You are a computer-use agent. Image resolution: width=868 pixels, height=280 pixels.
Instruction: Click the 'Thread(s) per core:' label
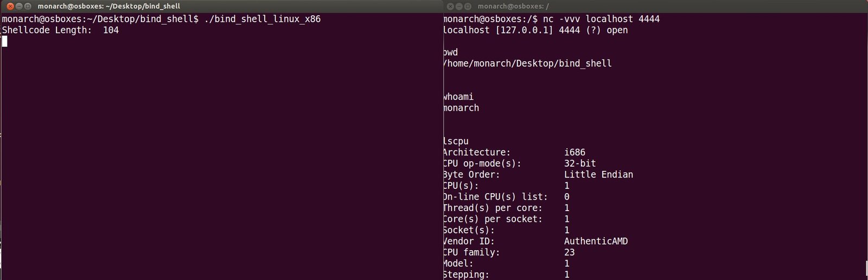click(x=493, y=208)
